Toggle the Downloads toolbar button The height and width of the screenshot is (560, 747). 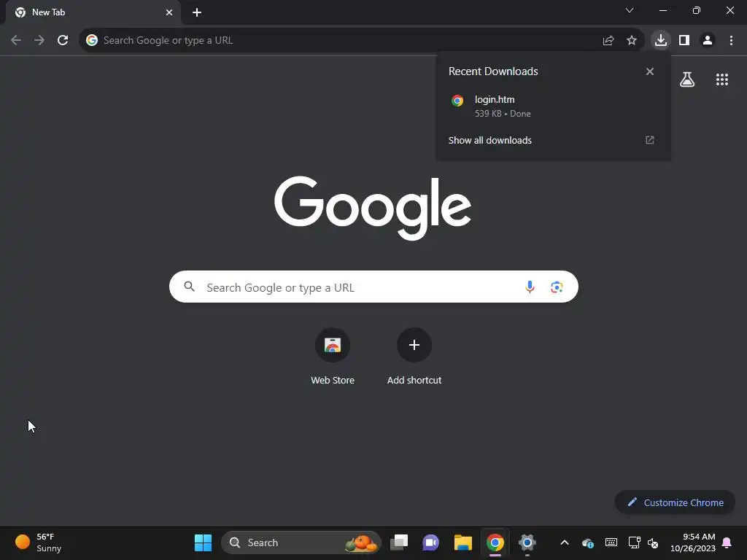tap(661, 41)
